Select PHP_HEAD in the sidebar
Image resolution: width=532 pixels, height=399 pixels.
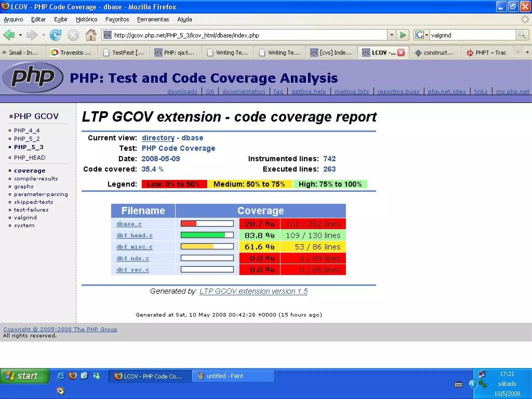pos(30,158)
